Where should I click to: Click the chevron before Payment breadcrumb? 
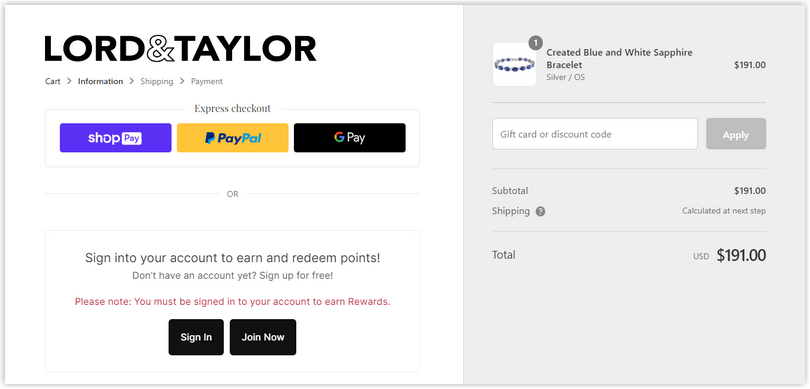pyautogui.click(x=182, y=81)
